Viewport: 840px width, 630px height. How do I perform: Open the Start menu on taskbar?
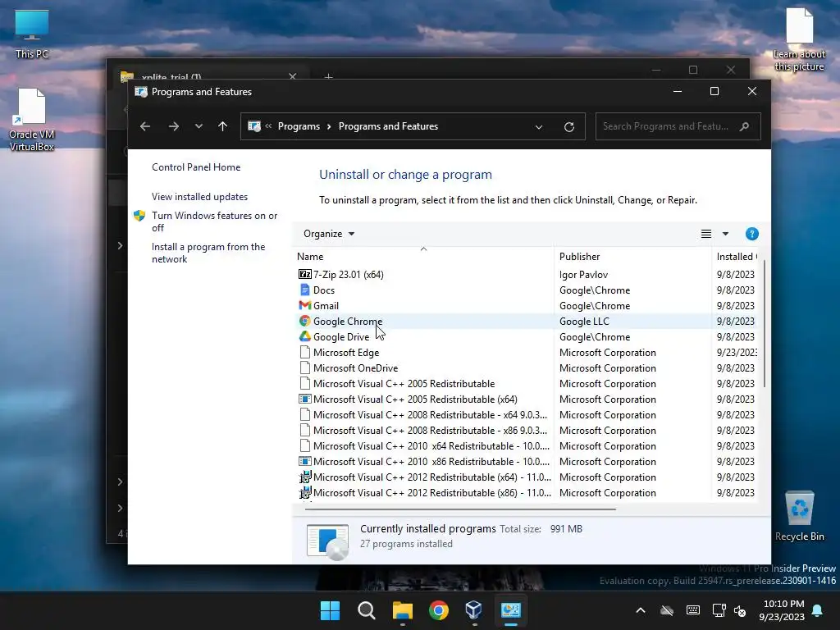coord(330,610)
